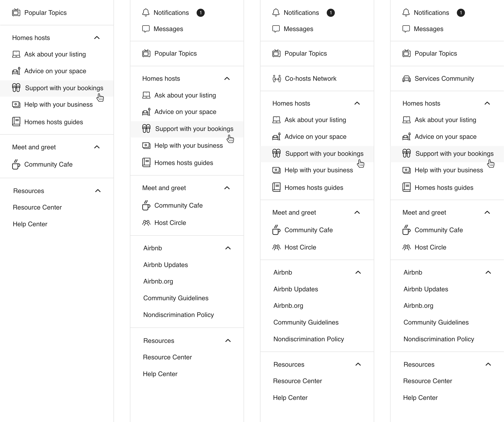Collapse Meet and greet in Co-hosts Network panel
The width and height of the screenshot is (504, 422).
point(357,212)
